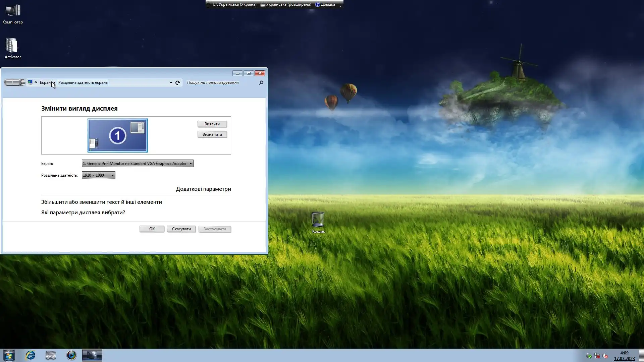Click the refresh icon in address bar

click(x=178, y=82)
